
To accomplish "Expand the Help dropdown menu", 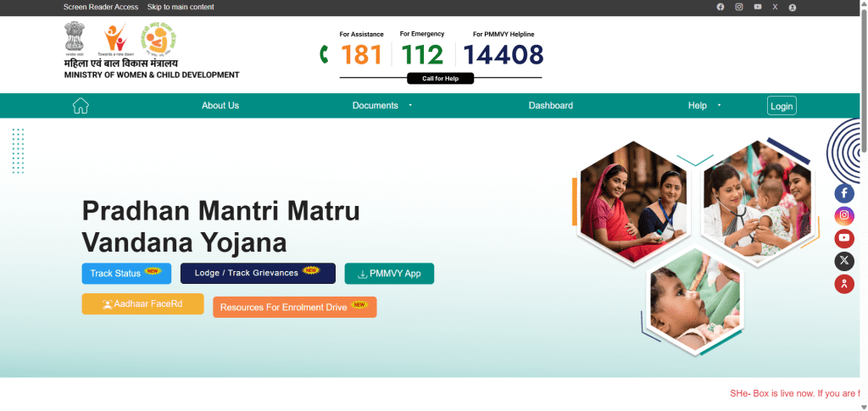I will pyautogui.click(x=704, y=106).
